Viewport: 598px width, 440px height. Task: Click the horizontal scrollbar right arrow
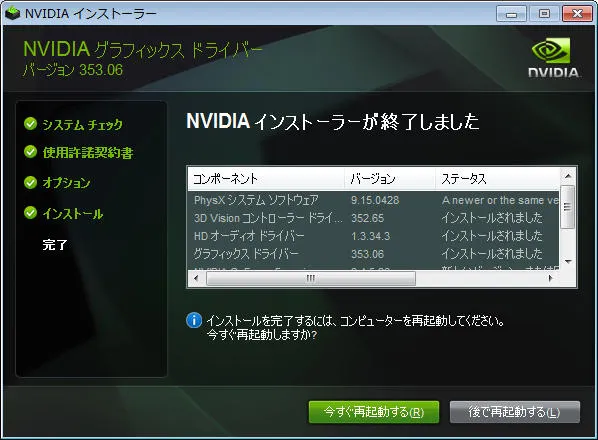[550, 278]
